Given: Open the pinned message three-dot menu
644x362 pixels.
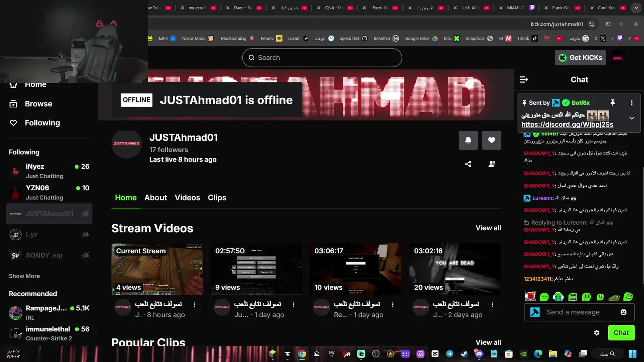Looking at the screenshot, I should [632, 103].
